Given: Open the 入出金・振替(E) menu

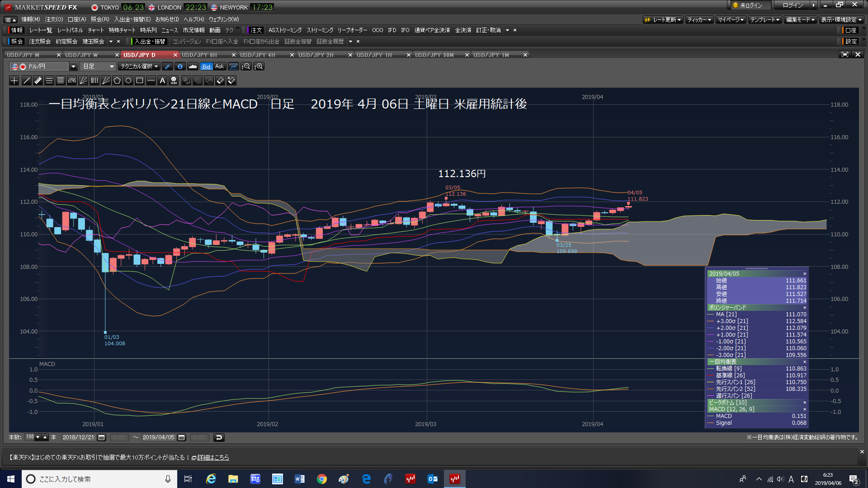Looking at the screenshot, I should pos(132,19).
